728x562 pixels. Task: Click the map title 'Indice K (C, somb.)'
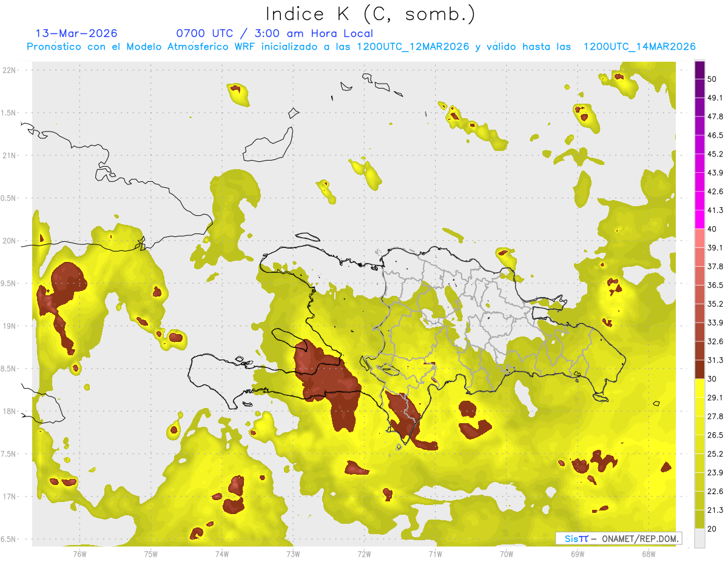(370, 14)
